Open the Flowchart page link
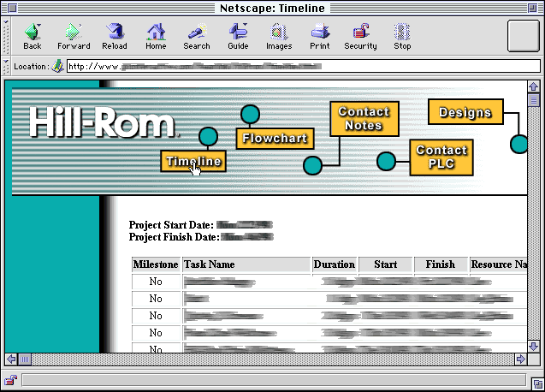The width and height of the screenshot is (545, 392). coord(275,139)
